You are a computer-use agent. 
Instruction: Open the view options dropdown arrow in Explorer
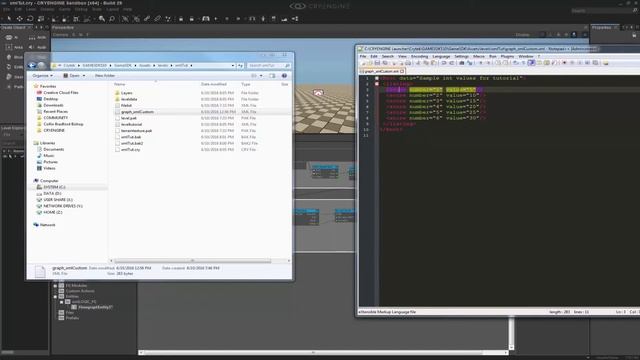pyautogui.click(x=261, y=76)
